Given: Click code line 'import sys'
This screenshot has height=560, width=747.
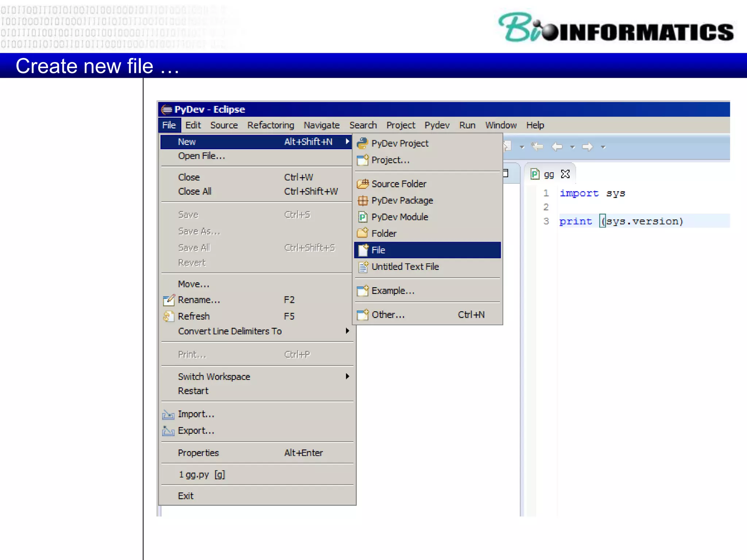Looking at the screenshot, I should [x=592, y=193].
